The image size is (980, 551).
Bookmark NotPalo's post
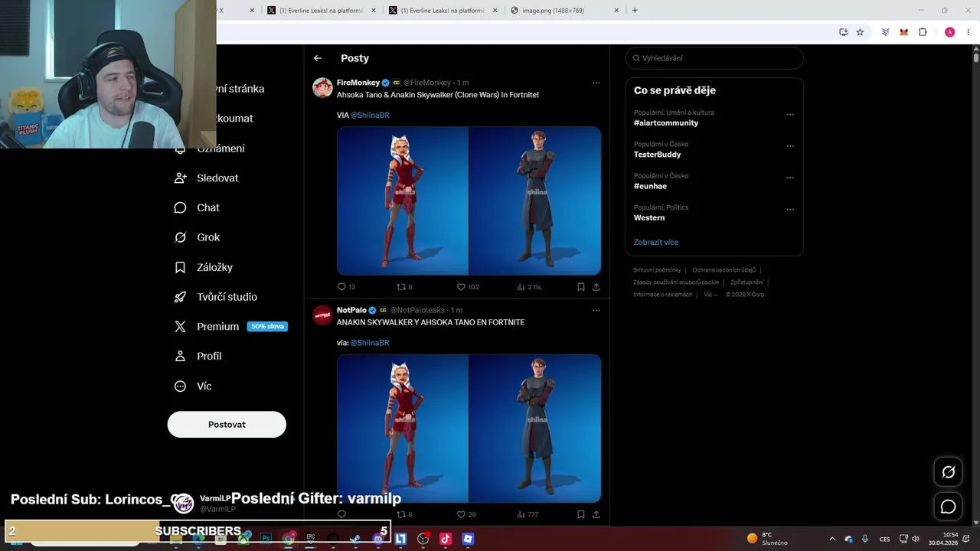(580, 514)
